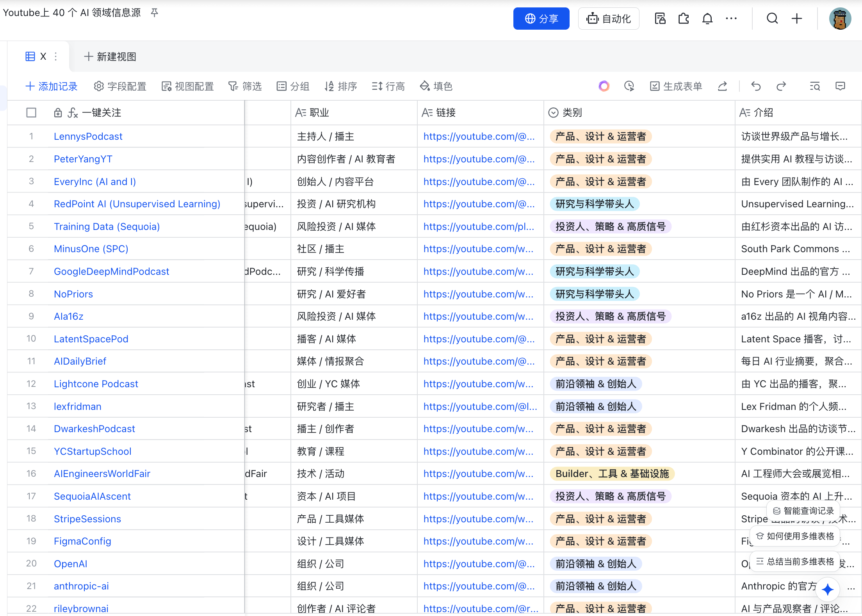
Task: Open the extensions puzzle icon
Action: tap(684, 18)
